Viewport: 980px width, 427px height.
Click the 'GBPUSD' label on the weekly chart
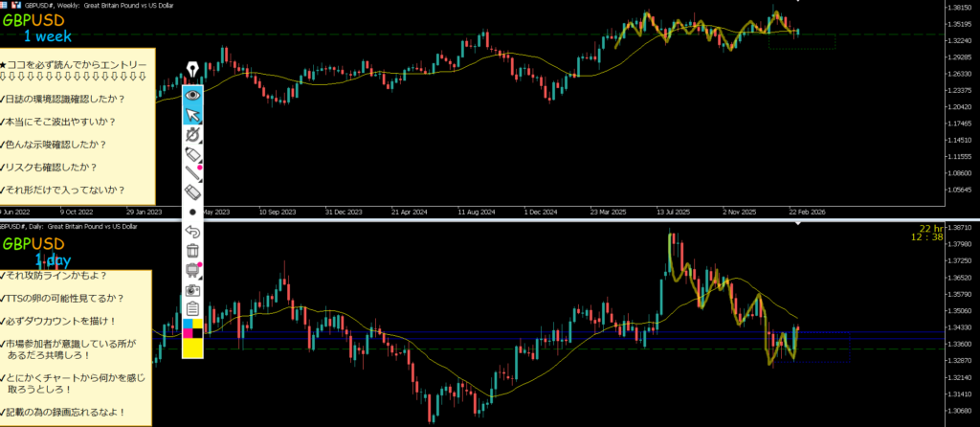[33, 21]
